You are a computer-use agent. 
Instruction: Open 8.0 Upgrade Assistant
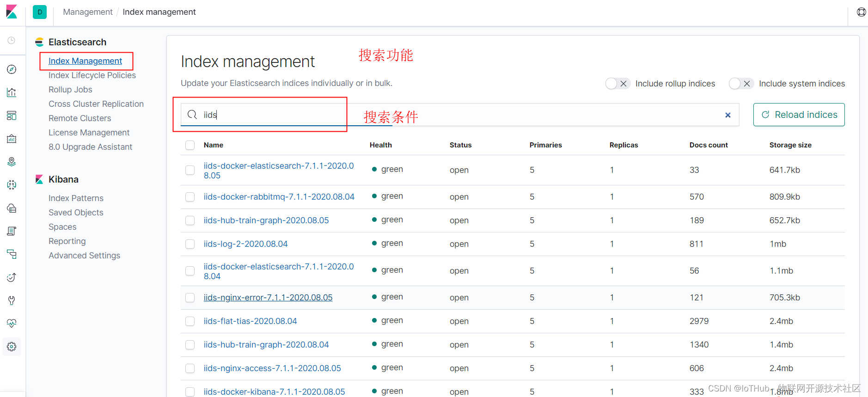(90, 147)
